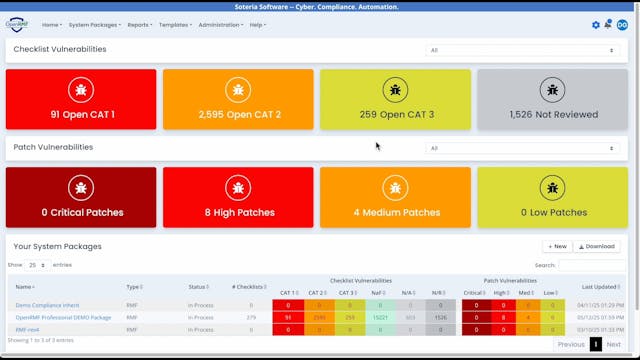Open the Administration menu
Image resolution: width=640 pixels, height=360 pixels.
point(221,25)
